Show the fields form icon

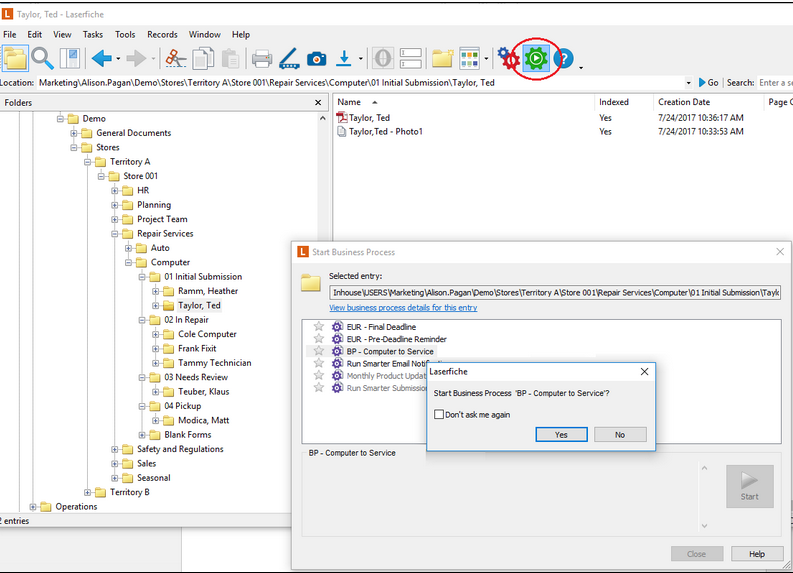pyautogui.click(x=411, y=59)
